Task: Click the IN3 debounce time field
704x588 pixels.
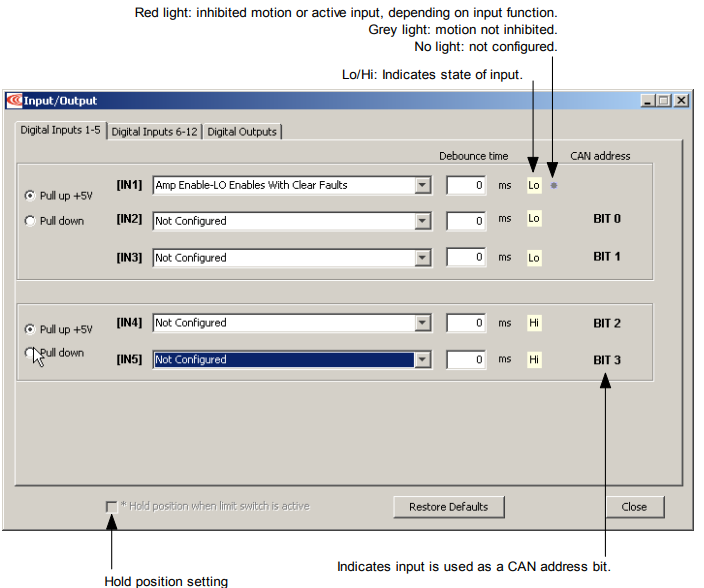Action: click(x=466, y=258)
